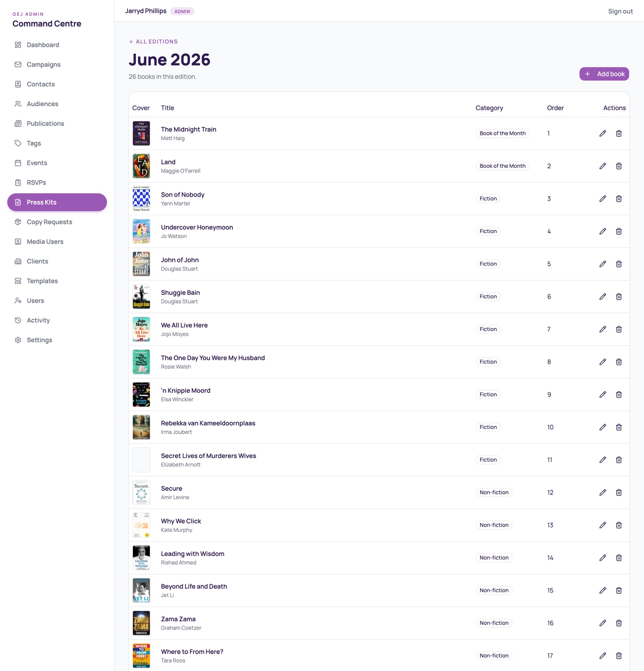View the Activity log
644x671 pixels.
[x=57, y=320]
